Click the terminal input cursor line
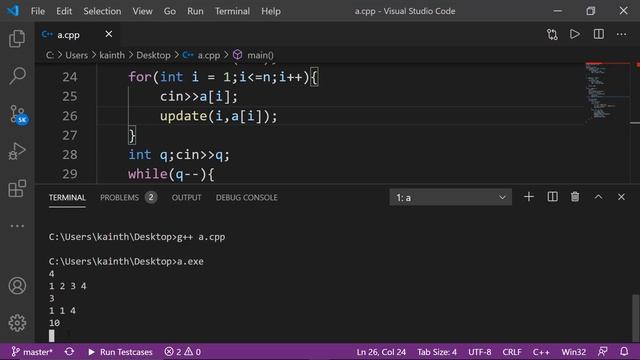The height and width of the screenshot is (360, 640). tap(51, 336)
